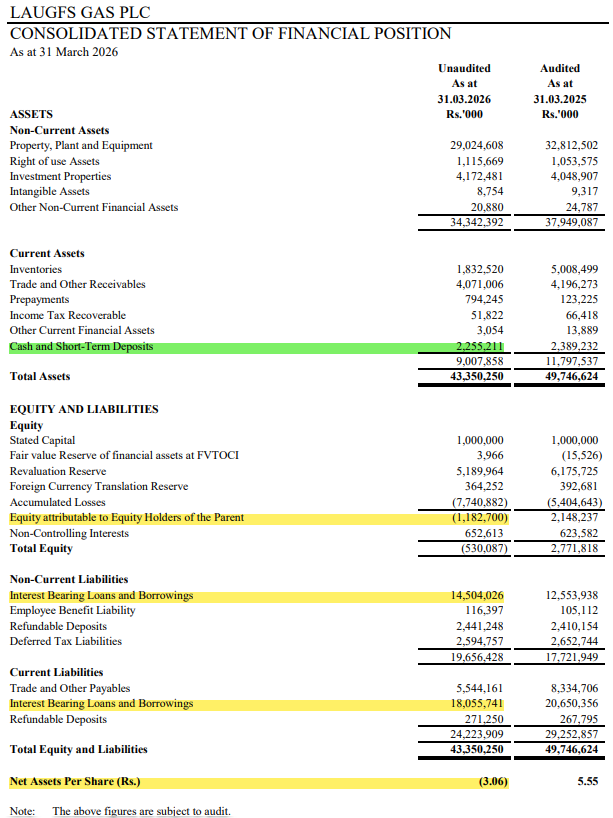Select the 31.03.2025 date header
613x818 pixels.
pyautogui.click(x=560, y=99)
